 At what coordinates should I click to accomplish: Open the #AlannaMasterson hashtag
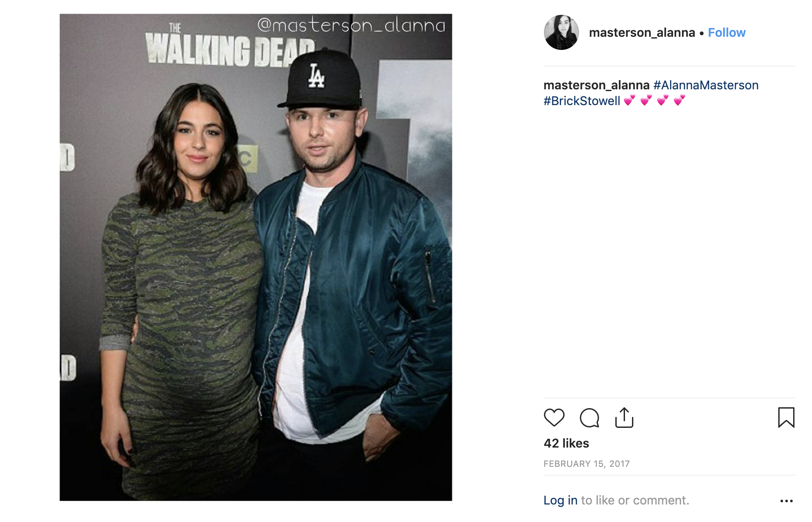706,85
